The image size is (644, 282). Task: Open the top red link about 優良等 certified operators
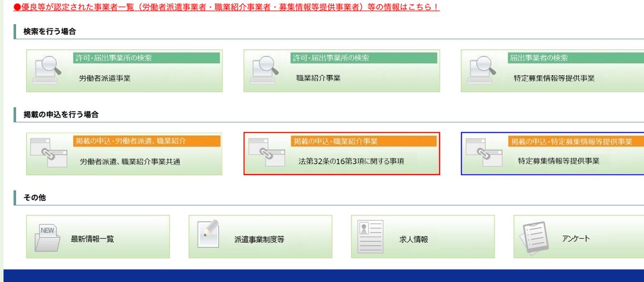pyautogui.click(x=227, y=8)
